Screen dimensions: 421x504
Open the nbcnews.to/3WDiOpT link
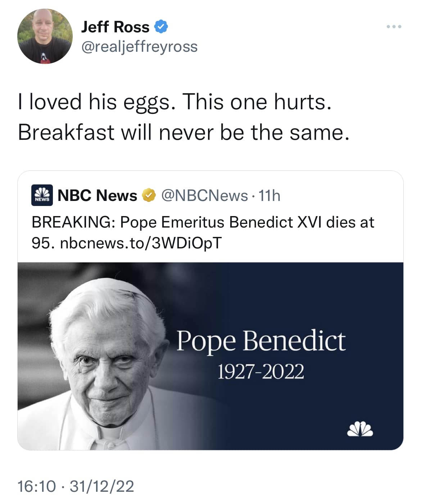click(141, 243)
